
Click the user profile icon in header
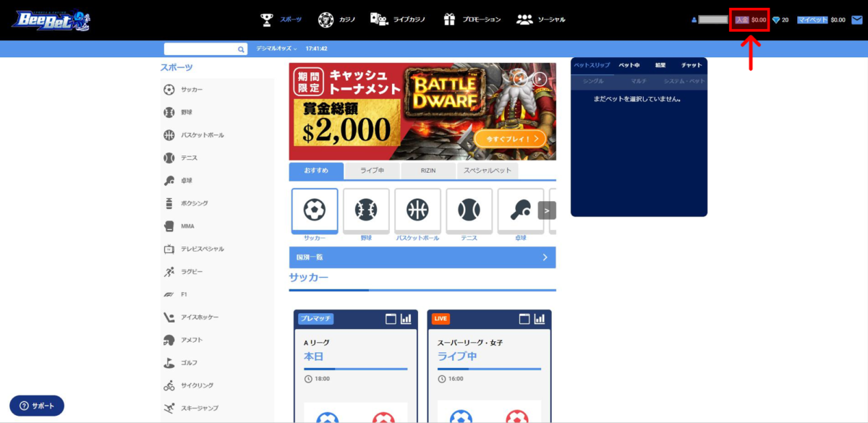(694, 20)
